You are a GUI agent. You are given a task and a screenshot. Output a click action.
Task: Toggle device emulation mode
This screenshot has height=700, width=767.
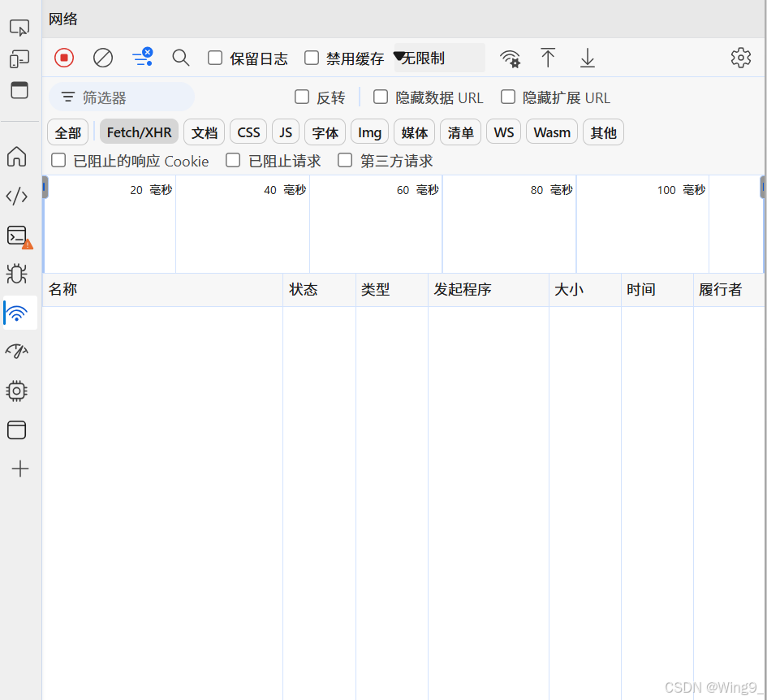tap(19, 58)
